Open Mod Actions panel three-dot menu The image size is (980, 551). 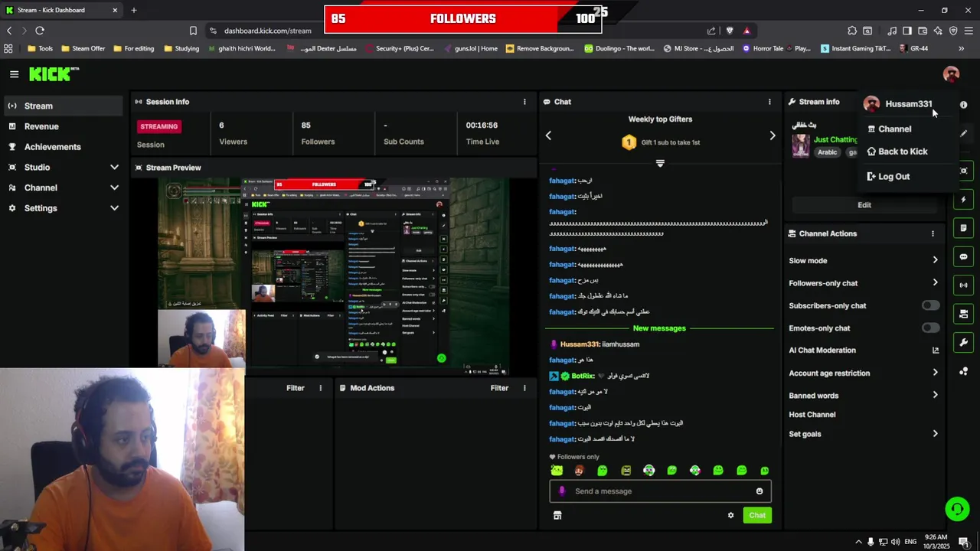click(524, 388)
